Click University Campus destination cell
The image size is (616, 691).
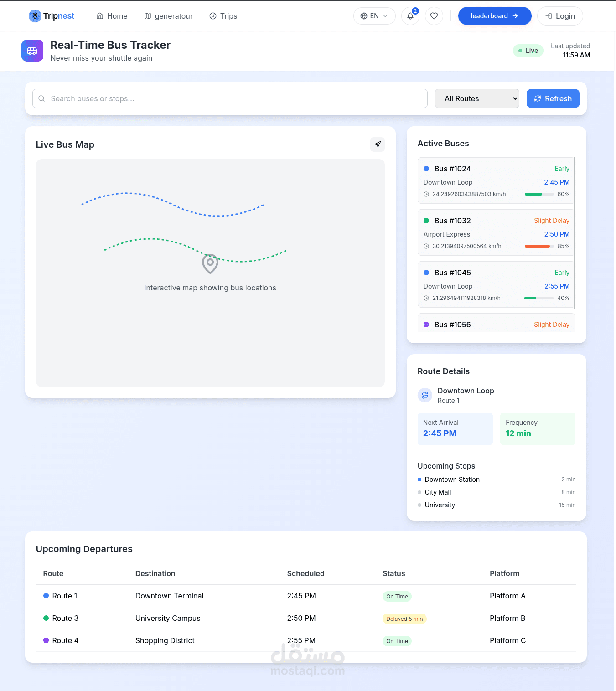(x=168, y=618)
